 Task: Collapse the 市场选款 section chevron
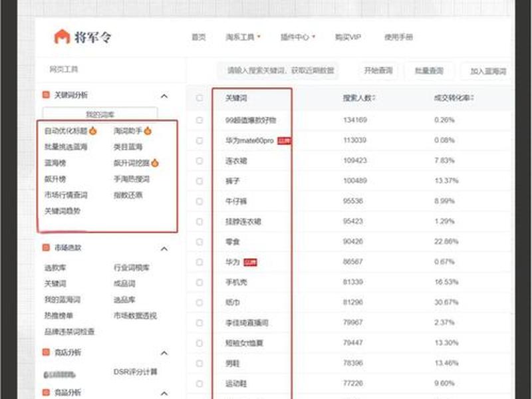(164, 249)
